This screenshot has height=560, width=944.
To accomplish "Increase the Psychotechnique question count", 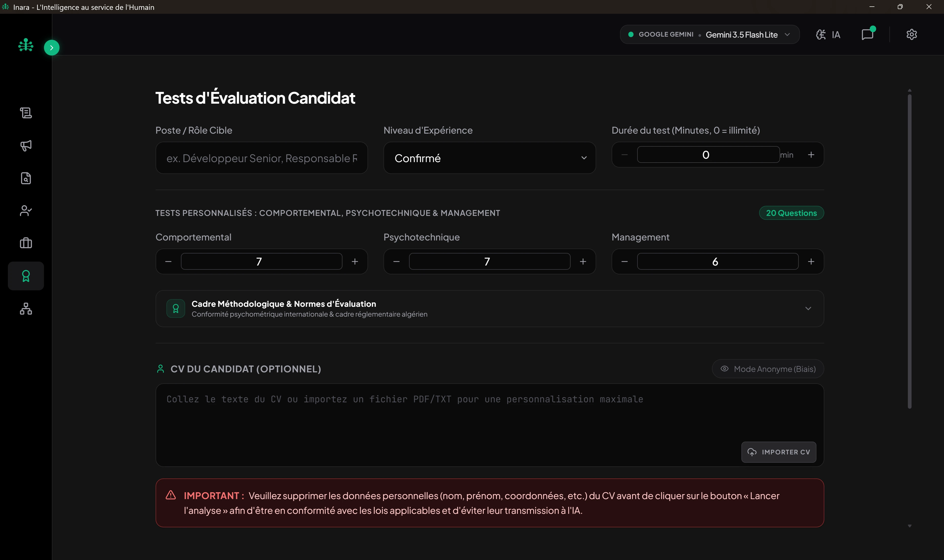I will pyautogui.click(x=583, y=262).
